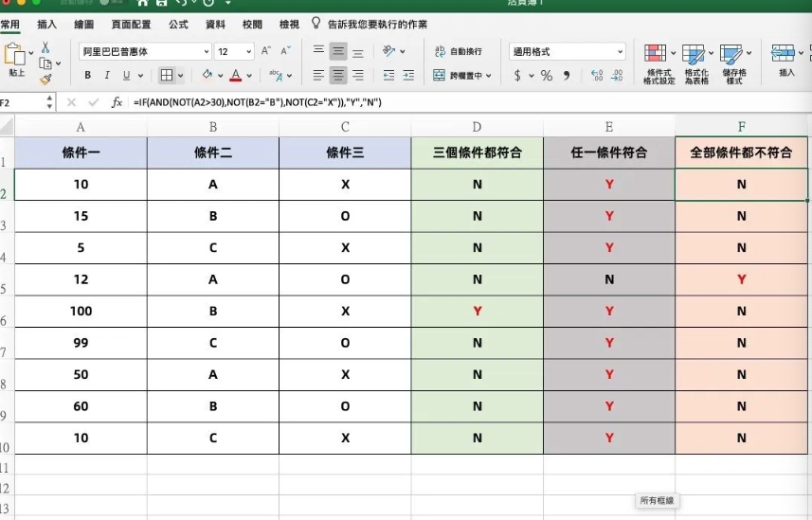Click the formula bar text

click(x=258, y=102)
